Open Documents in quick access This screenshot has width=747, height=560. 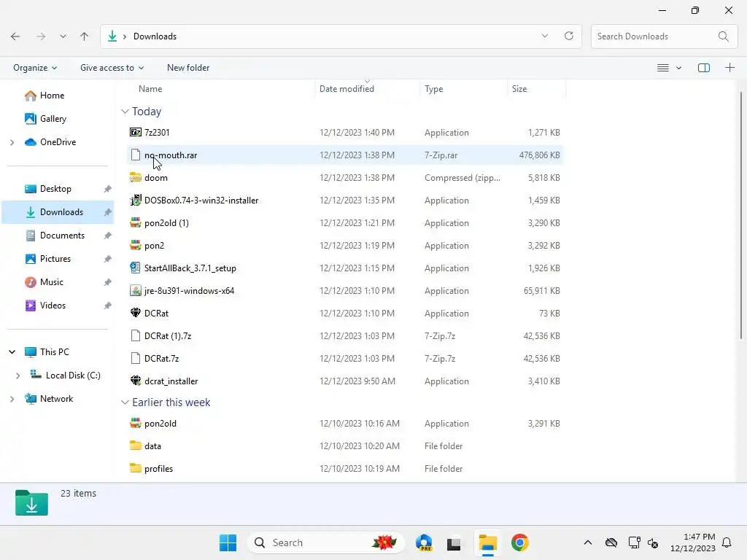[62, 236]
